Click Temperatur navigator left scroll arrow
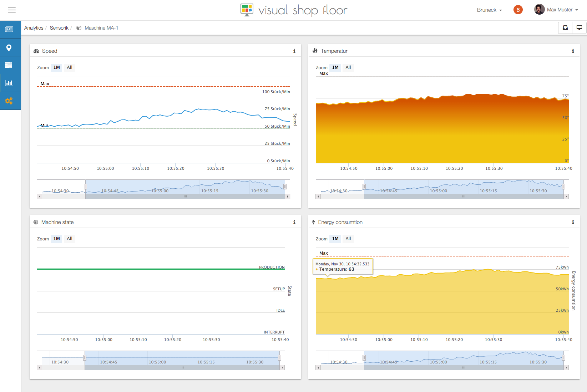Image resolution: width=587 pixels, height=392 pixels. (318, 197)
